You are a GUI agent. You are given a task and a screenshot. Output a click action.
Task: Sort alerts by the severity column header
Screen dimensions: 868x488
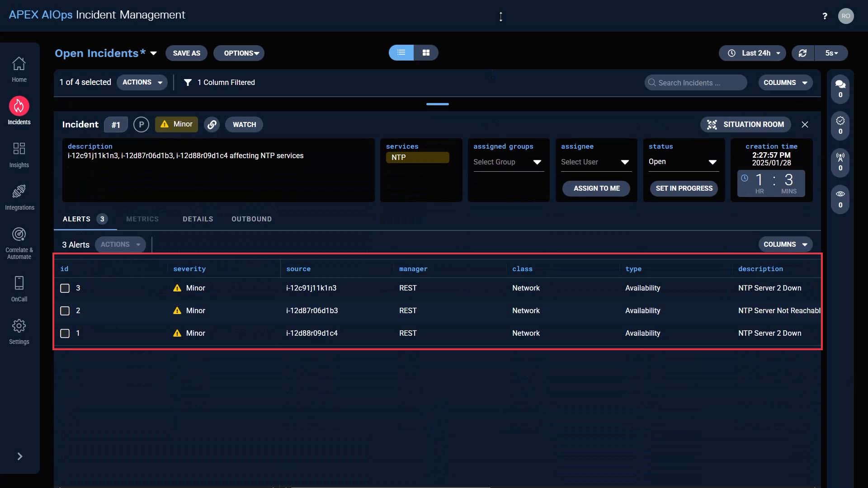189,269
